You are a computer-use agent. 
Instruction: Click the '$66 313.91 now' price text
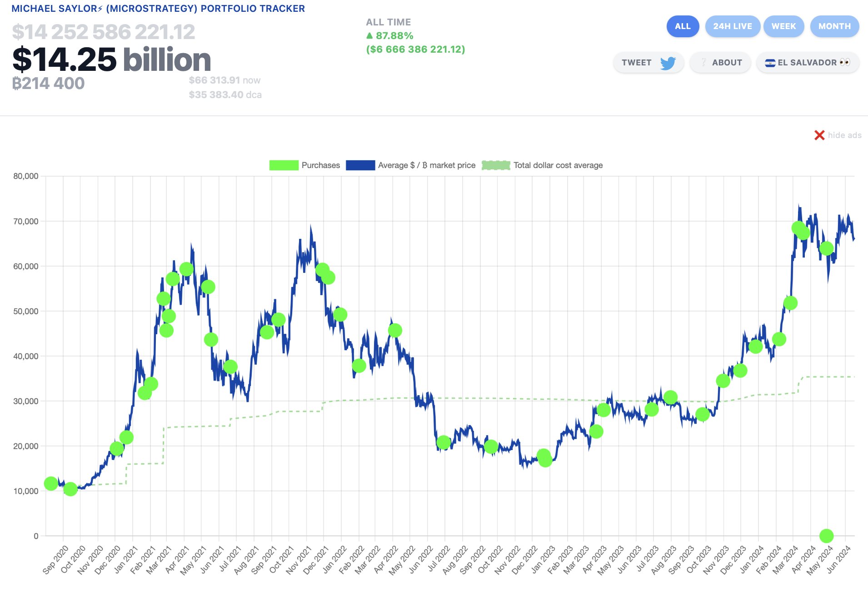[x=224, y=80]
